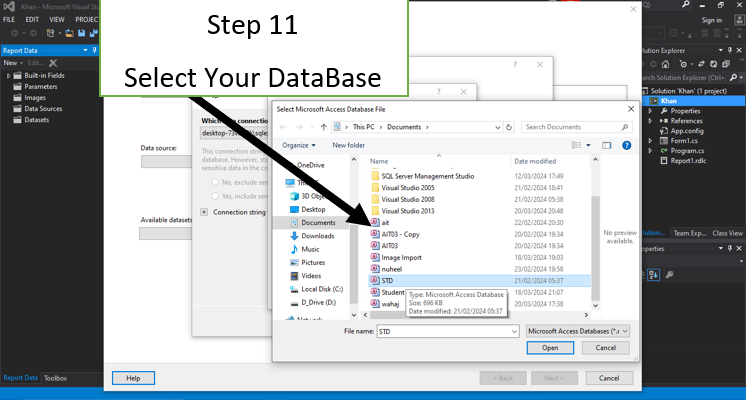Select Datasets in Report Data panel
This screenshot has width=746, height=400.
pyautogui.click(x=37, y=120)
